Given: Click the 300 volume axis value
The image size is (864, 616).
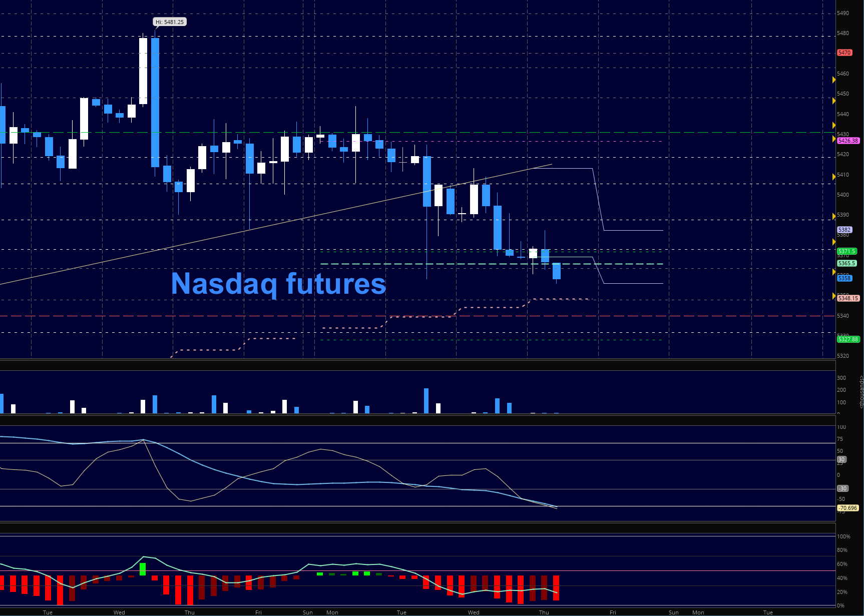Looking at the screenshot, I should coord(841,378).
